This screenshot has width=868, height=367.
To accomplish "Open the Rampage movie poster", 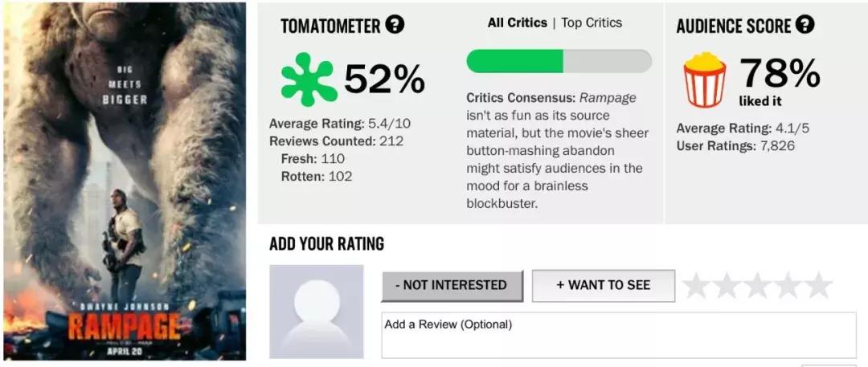I will (x=124, y=183).
